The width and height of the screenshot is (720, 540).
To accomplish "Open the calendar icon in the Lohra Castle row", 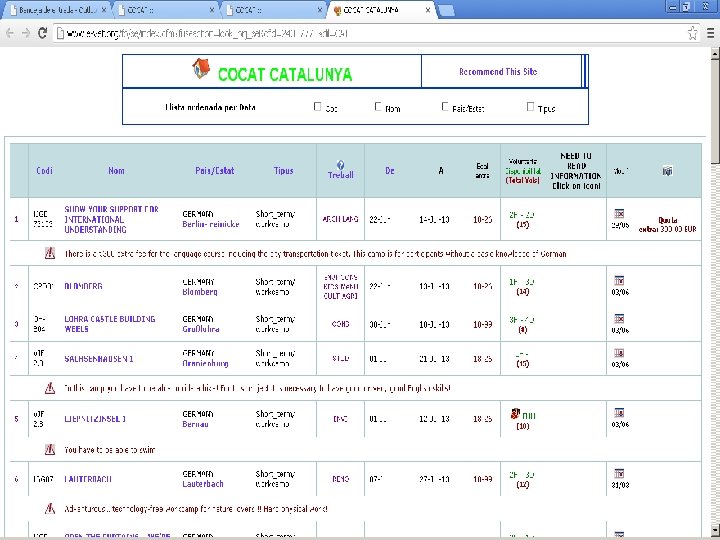I will [x=619, y=319].
